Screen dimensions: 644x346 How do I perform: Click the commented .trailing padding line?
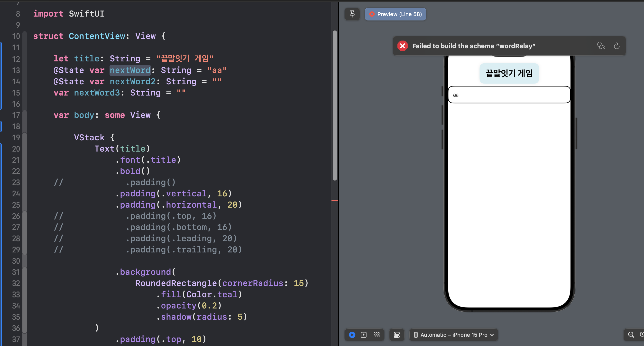tap(184, 250)
